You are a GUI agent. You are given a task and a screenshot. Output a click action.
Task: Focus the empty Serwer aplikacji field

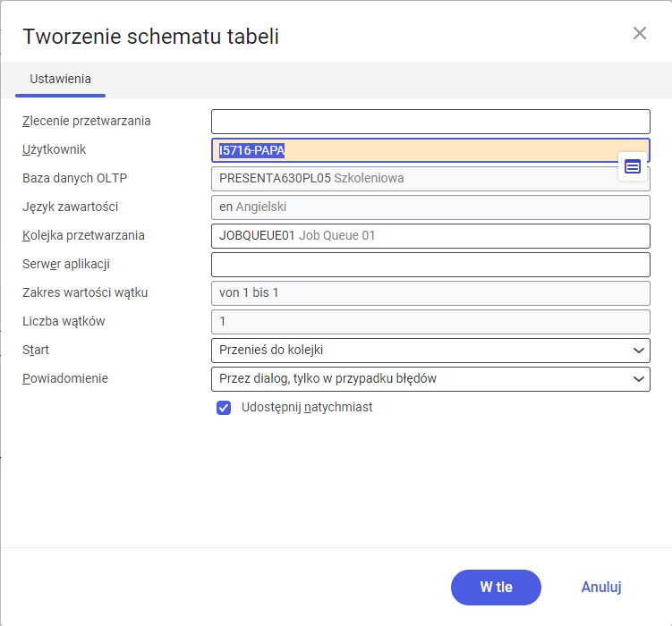(430, 265)
